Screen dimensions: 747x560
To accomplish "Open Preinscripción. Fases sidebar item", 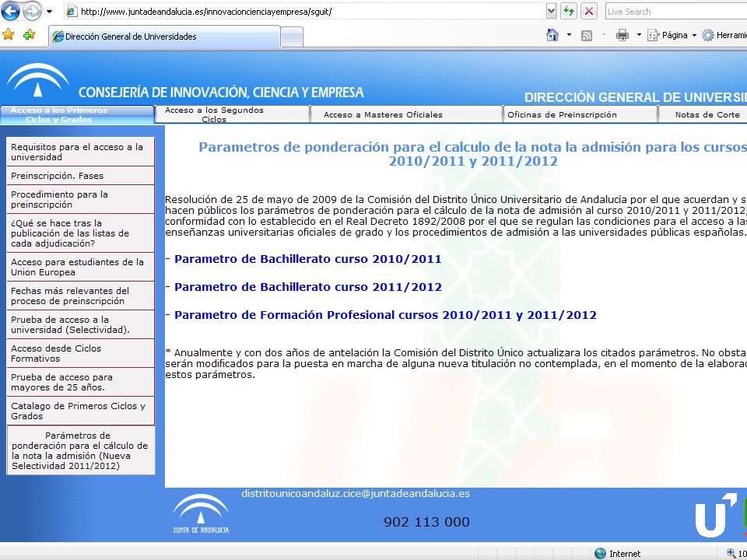I will tap(80, 176).
